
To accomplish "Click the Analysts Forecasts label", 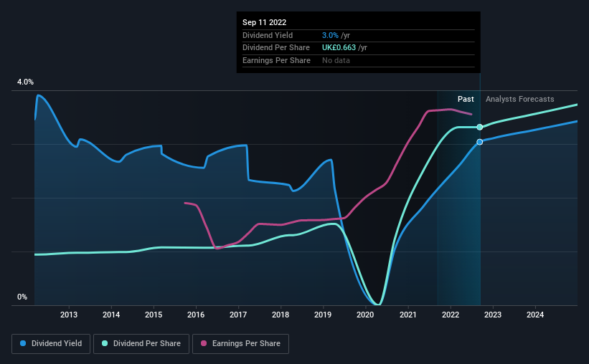I will (x=520, y=99).
